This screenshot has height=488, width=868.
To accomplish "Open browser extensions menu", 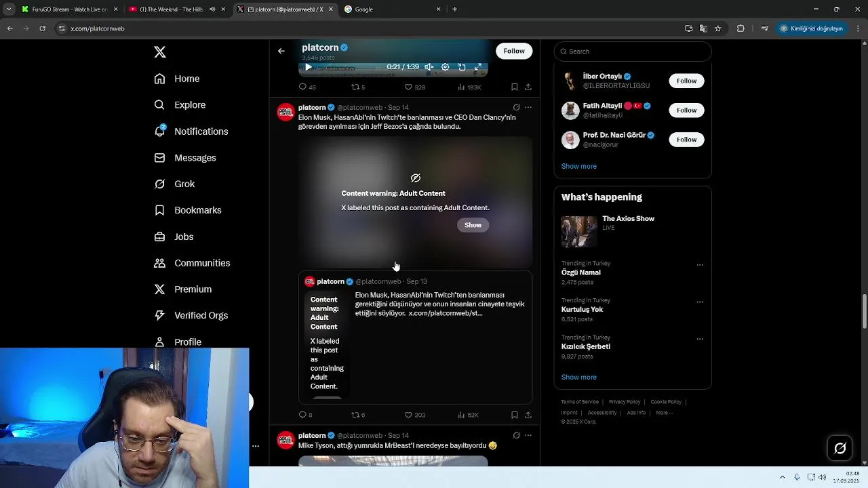I will coord(741,28).
